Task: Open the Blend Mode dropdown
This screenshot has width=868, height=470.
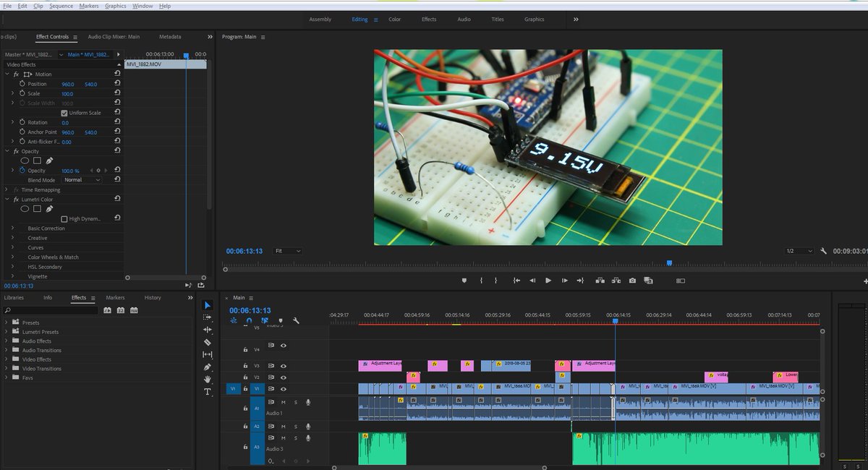Action: point(82,179)
